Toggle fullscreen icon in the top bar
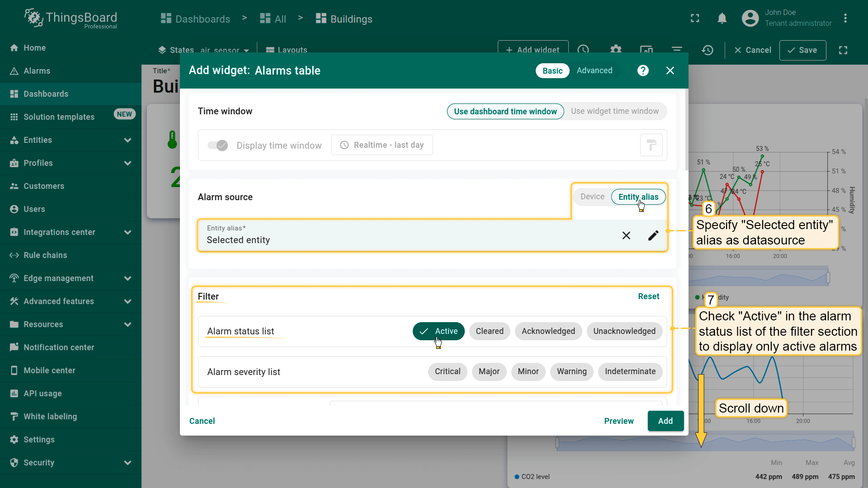Screen dimensions: 868x488 [x=695, y=18]
